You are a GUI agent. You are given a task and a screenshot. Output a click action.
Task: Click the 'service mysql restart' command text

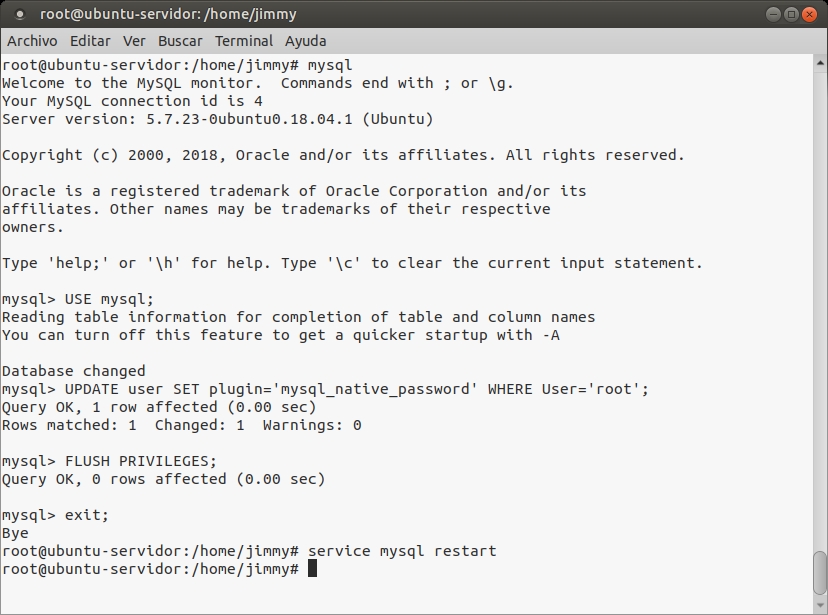tap(402, 551)
